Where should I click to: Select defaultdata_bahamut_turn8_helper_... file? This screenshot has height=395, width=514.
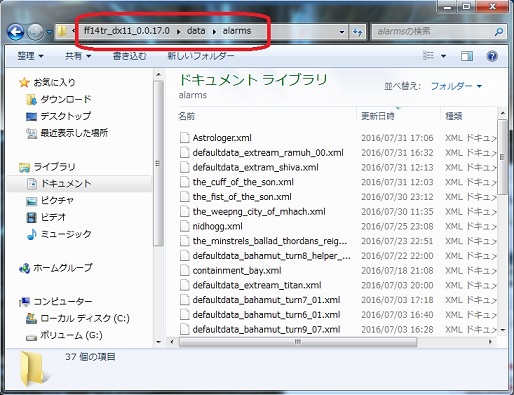pos(271,256)
